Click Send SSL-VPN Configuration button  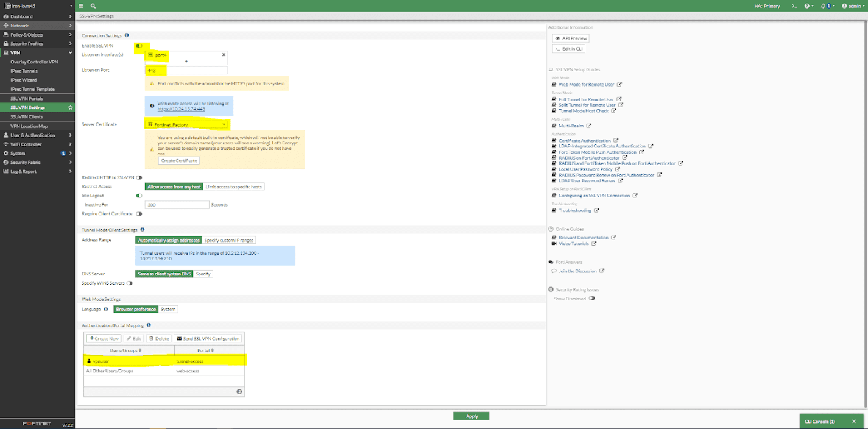point(208,339)
